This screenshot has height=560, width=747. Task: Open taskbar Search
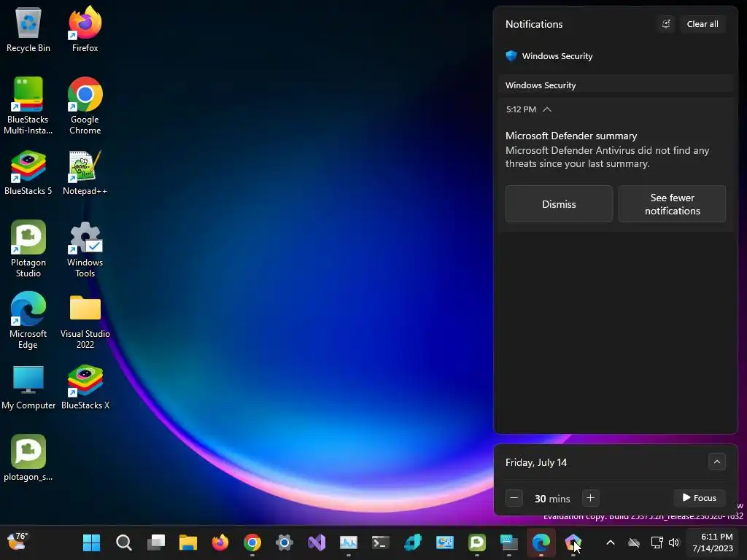[124, 542]
